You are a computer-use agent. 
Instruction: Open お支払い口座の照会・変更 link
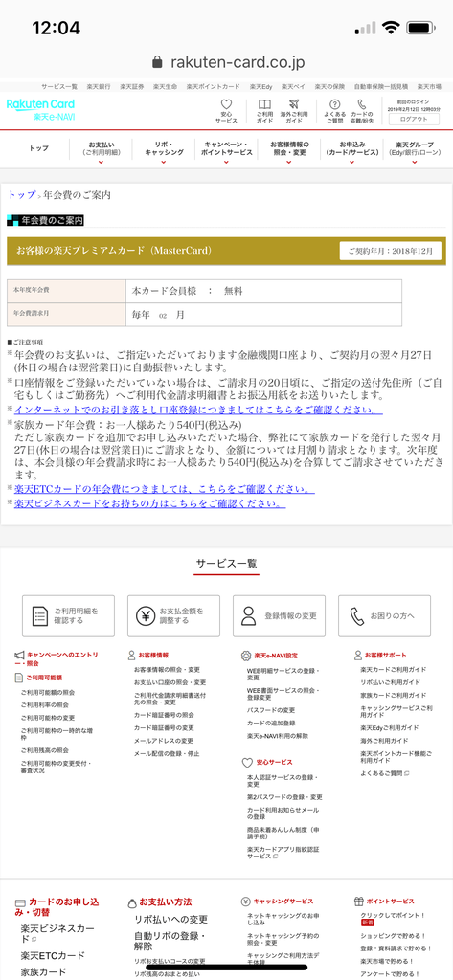point(170,682)
